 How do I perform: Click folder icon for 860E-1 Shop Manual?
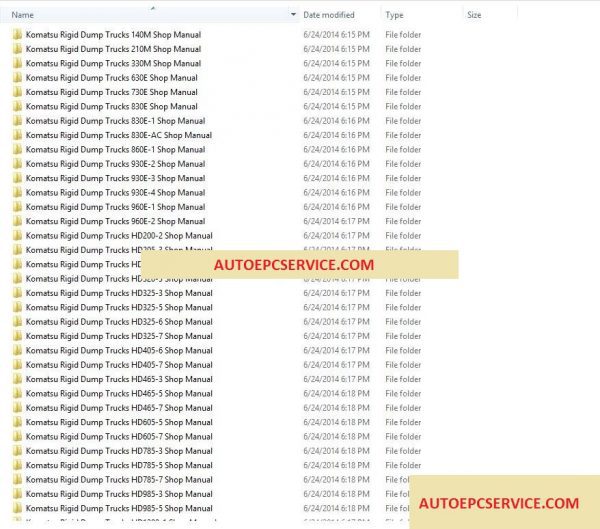(17, 150)
